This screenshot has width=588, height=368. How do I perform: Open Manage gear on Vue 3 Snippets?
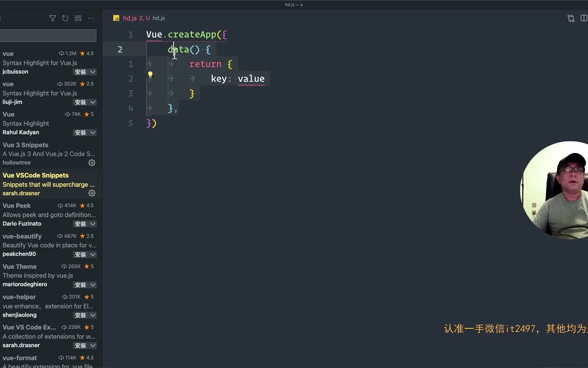[x=92, y=163]
